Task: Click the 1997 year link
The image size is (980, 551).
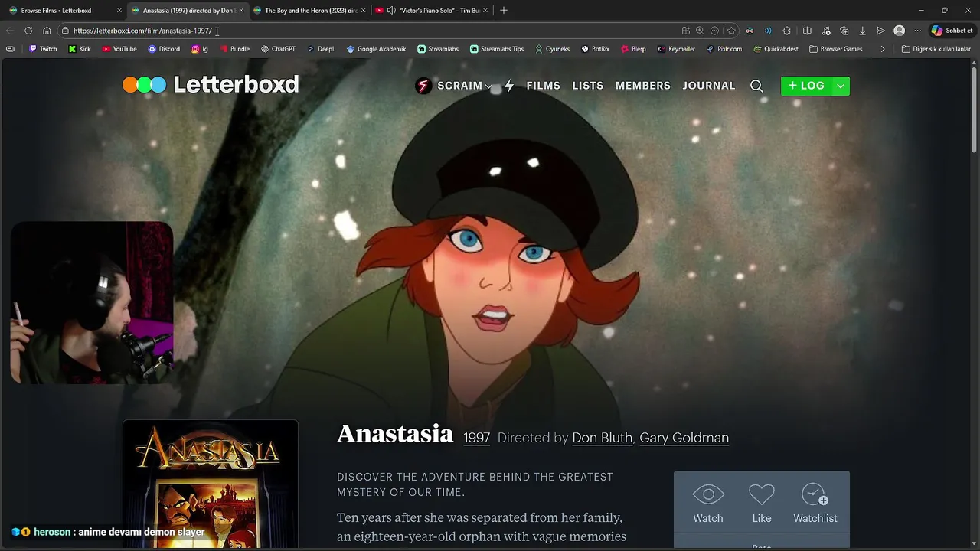Action: pyautogui.click(x=476, y=438)
